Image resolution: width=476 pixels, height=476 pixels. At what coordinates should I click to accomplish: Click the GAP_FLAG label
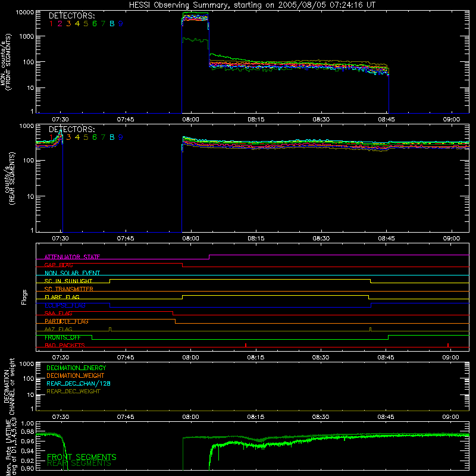(x=58, y=265)
